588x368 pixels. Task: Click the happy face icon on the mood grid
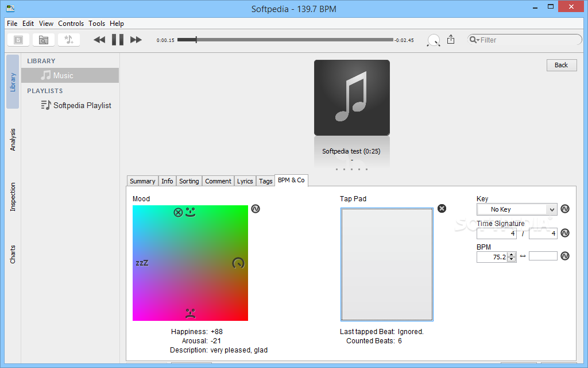click(191, 213)
